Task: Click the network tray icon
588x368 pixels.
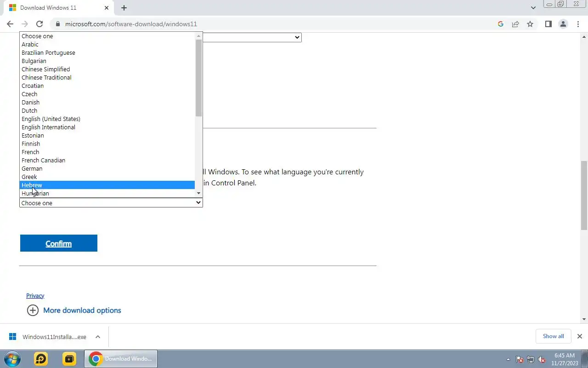Action: tap(531, 360)
